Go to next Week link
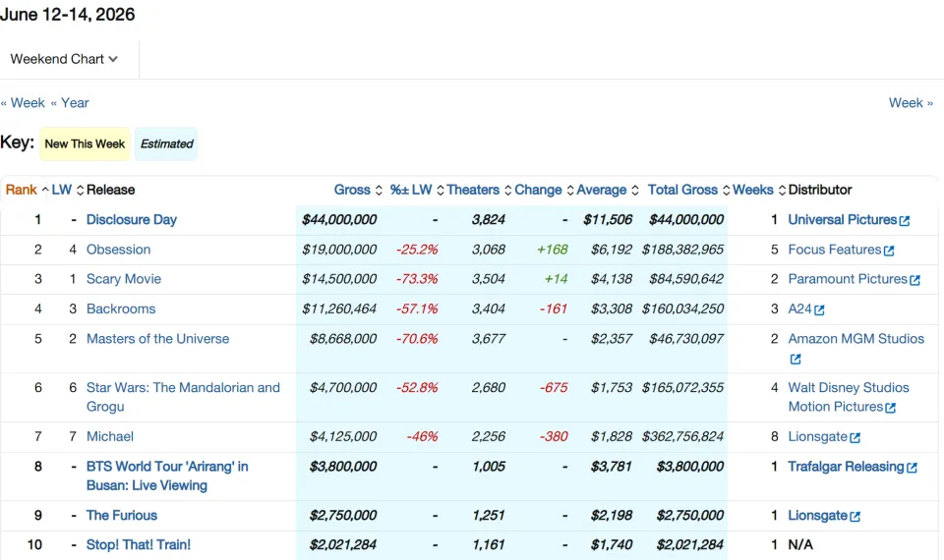Image resolution: width=944 pixels, height=560 pixels. (911, 103)
